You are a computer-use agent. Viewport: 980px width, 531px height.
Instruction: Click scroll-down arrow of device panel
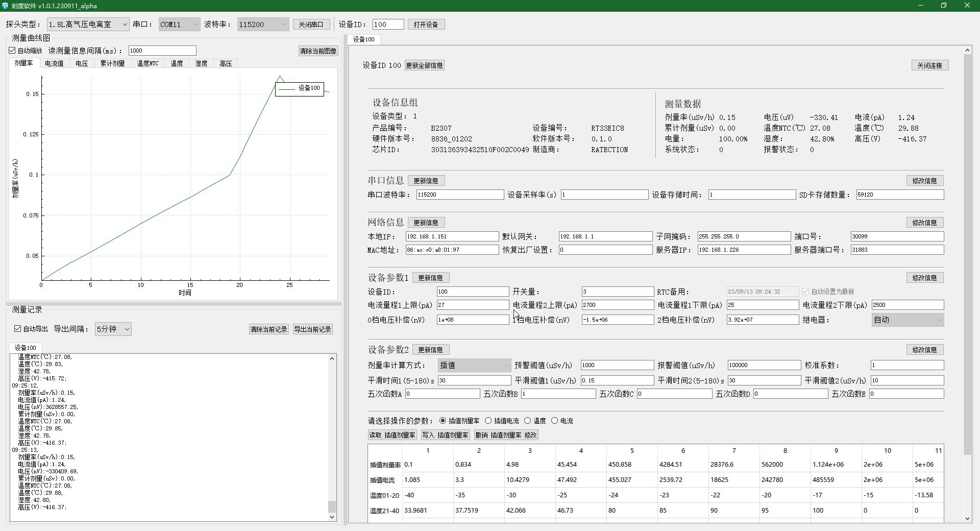(967, 518)
